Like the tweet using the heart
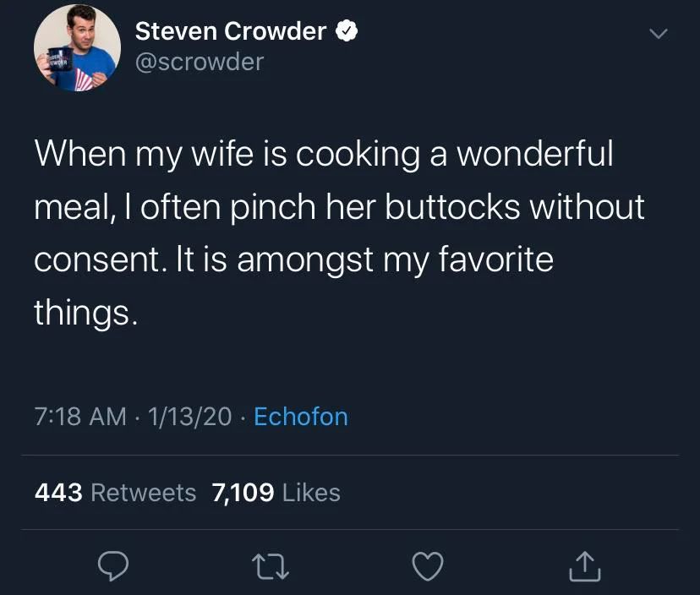 click(428, 567)
